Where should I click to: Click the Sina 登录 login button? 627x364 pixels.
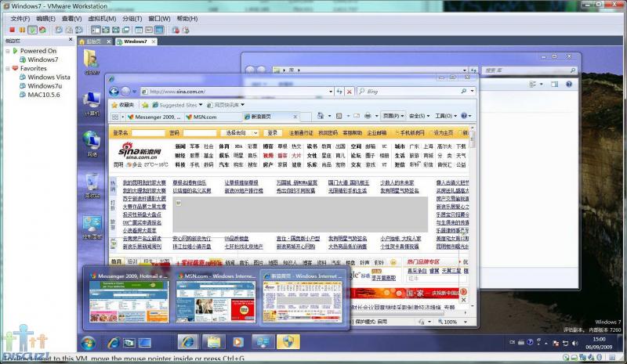pyautogui.click(x=272, y=132)
